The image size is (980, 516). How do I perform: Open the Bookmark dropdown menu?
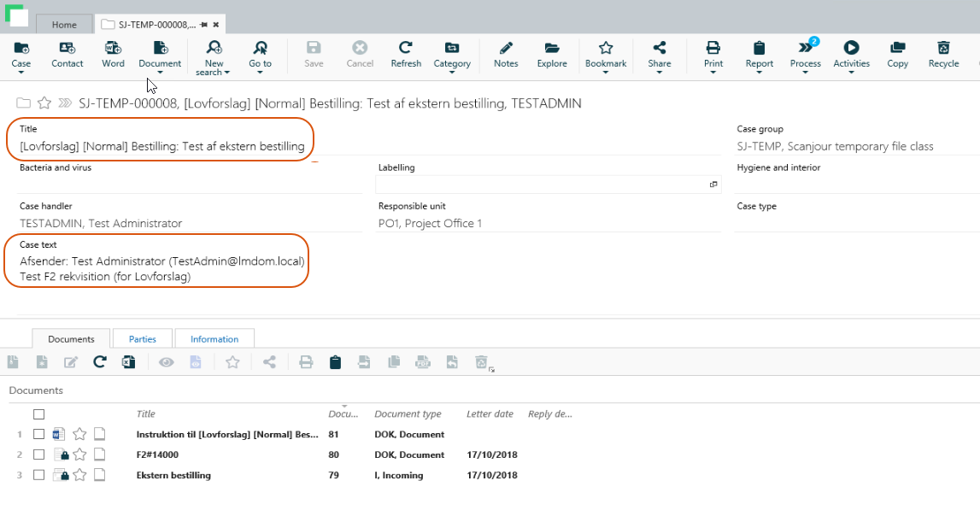(606, 72)
